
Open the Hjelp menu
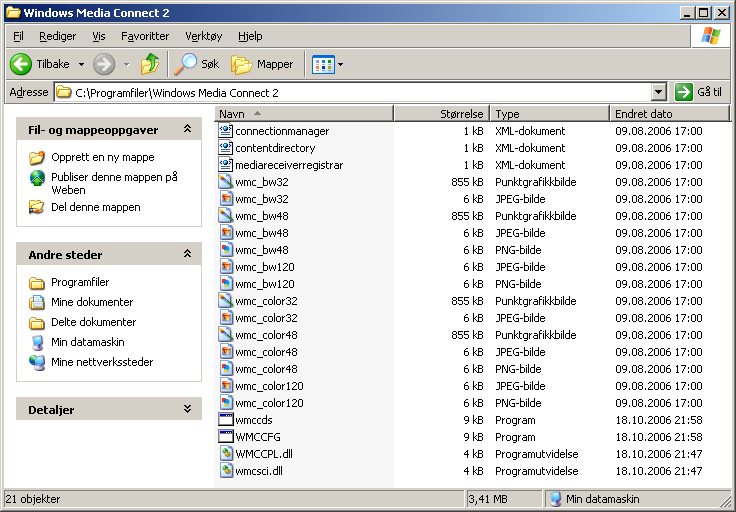[x=250, y=36]
